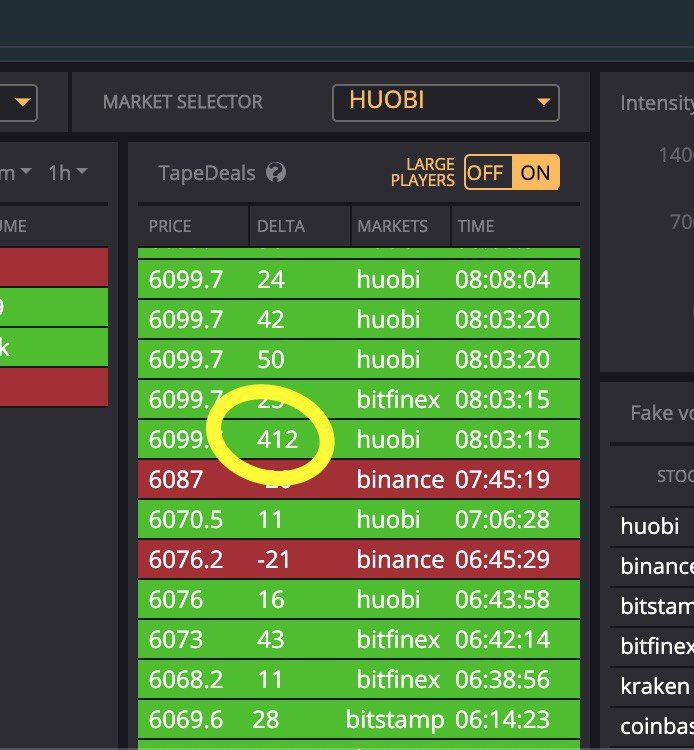
Task: Select the bitfinex deal at 06:42:14
Action: coord(359,640)
